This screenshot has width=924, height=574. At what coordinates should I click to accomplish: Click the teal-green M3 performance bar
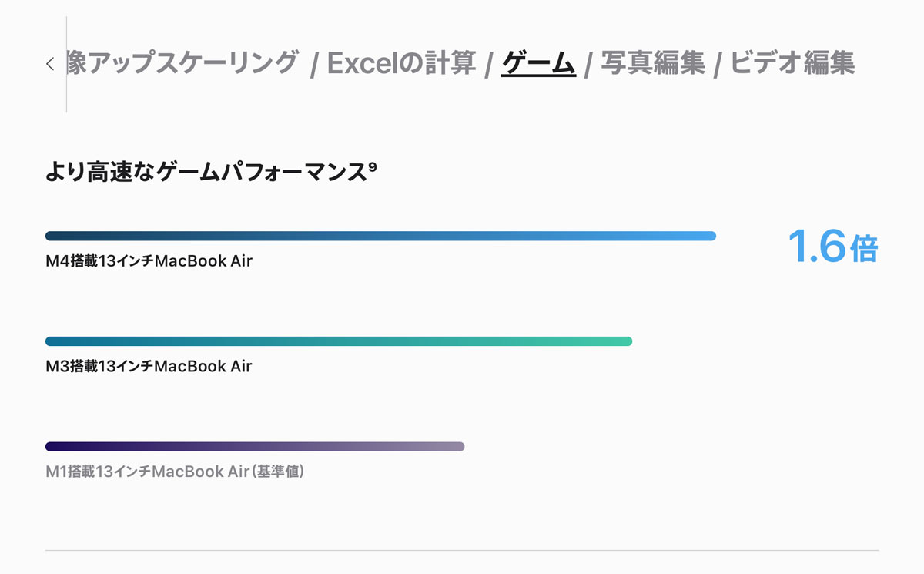tap(339, 341)
